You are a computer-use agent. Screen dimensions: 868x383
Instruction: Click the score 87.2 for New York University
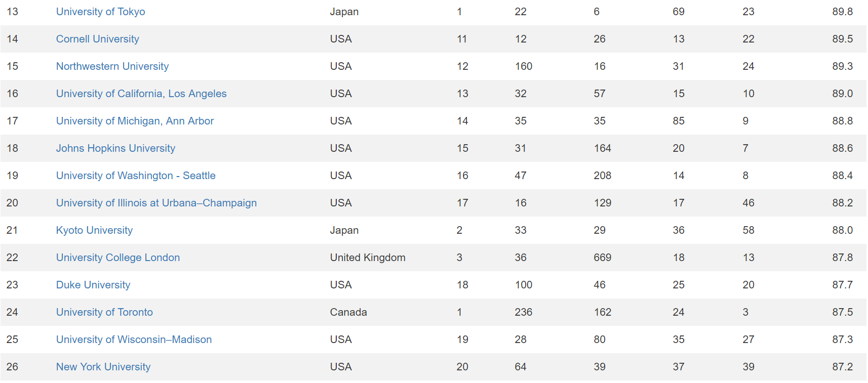tap(842, 367)
